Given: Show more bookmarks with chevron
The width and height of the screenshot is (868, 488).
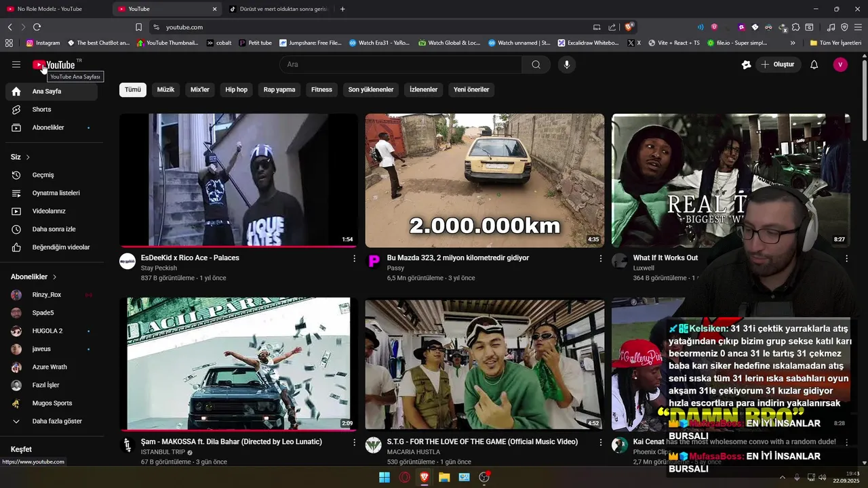Looking at the screenshot, I should [793, 43].
